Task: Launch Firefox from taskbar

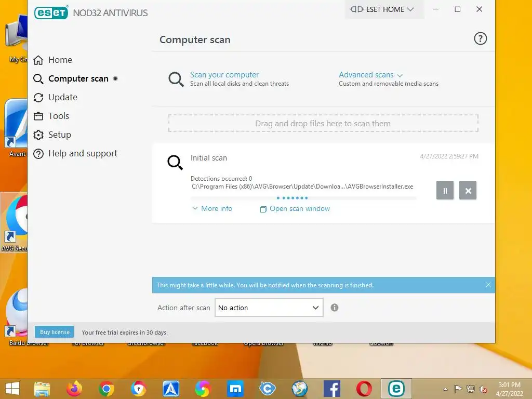Action: click(74, 389)
